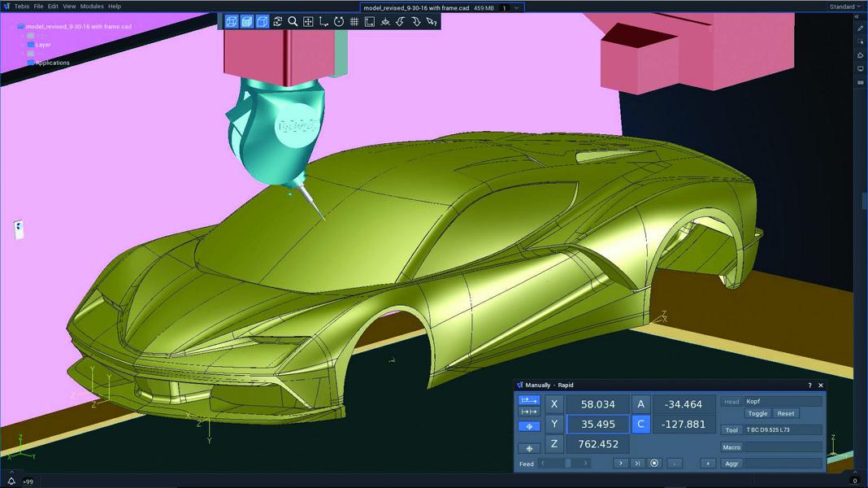The height and width of the screenshot is (488, 868).
Task: Click the Aggr button
Action: (x=731, y=464)
